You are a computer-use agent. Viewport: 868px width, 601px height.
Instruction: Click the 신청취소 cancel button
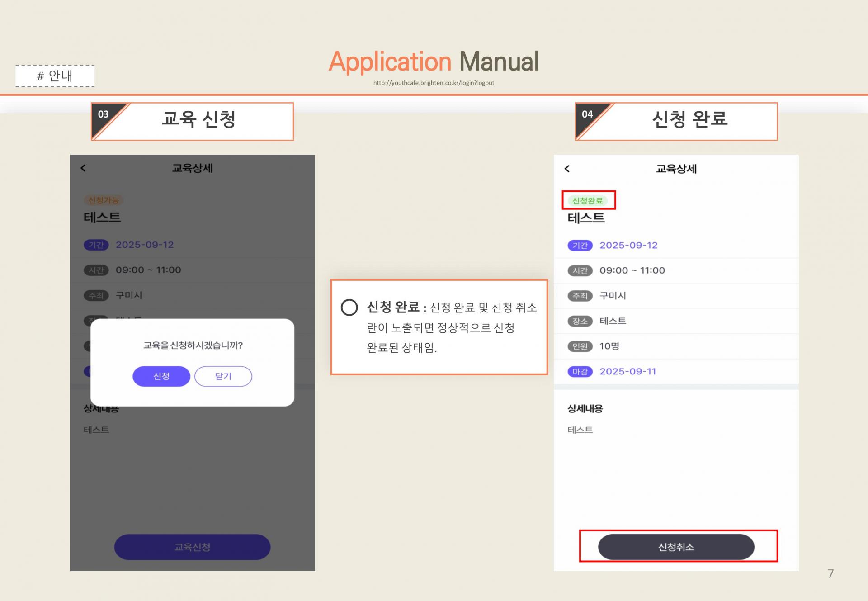(676, 547)
